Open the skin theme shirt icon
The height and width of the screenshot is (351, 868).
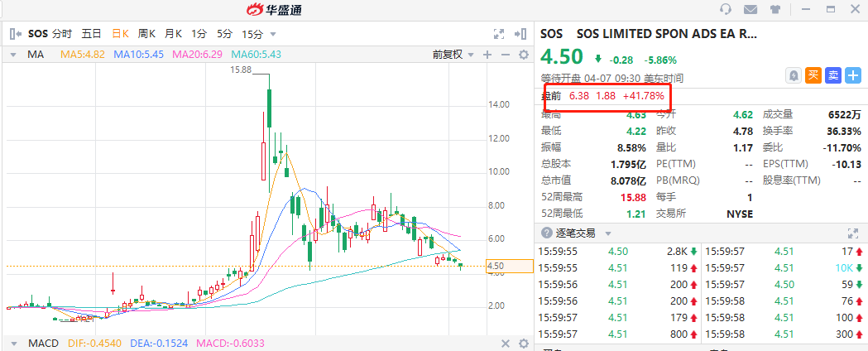point(775,9)
